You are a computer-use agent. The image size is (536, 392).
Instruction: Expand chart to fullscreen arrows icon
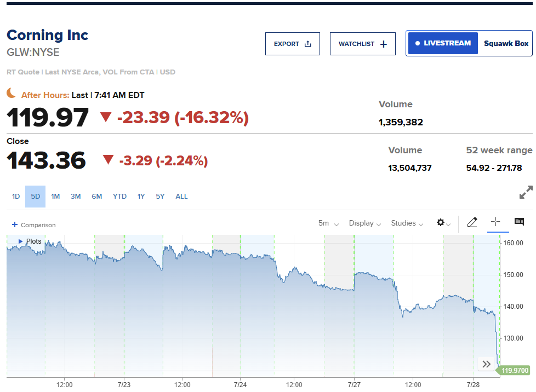click(x=526, y=192)
